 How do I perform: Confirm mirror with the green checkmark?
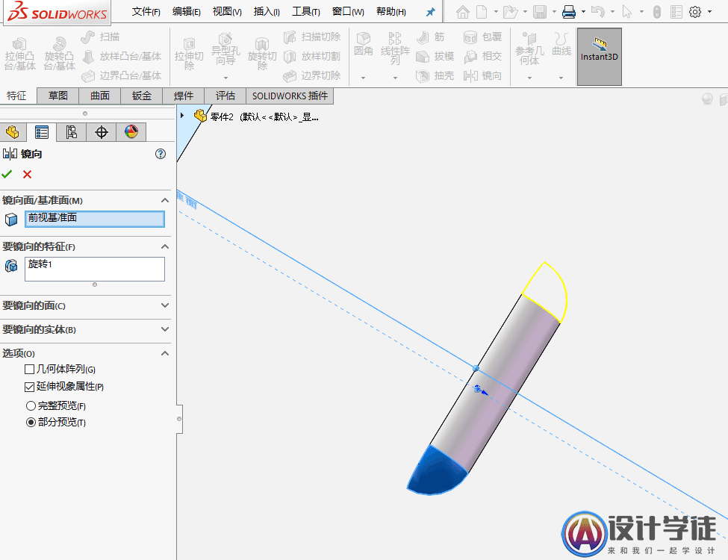pos(7,174)
